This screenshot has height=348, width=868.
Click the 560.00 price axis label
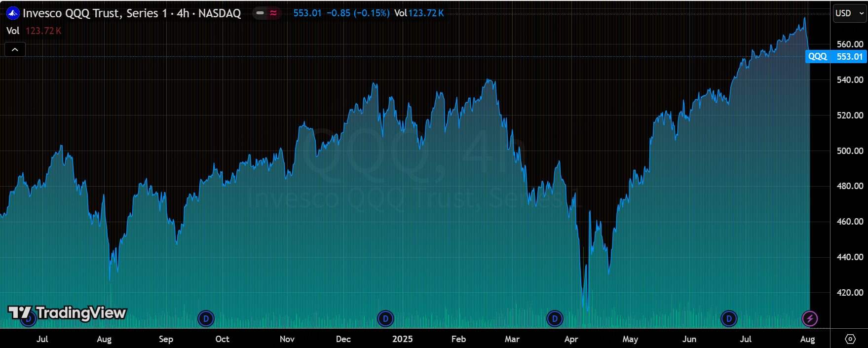pyautogui.click(x=850, y=44)
